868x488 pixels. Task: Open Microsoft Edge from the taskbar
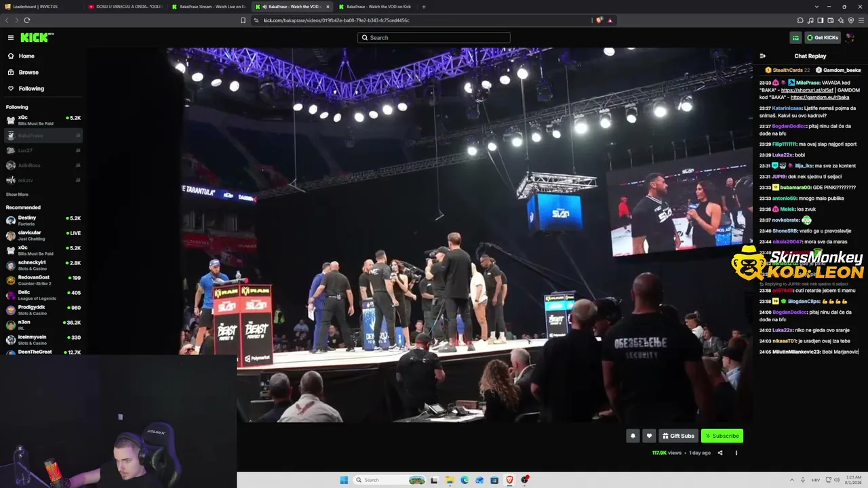tap(465, 480)
